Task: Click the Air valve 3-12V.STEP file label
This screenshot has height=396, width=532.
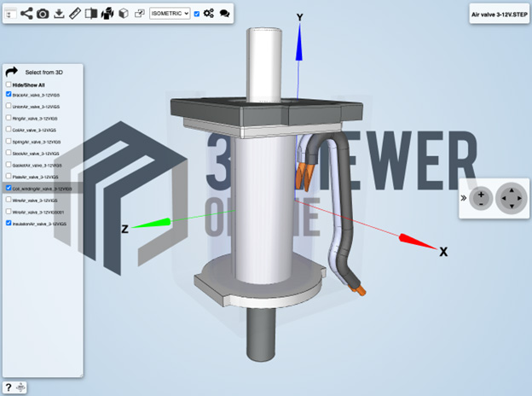Action: coord(499,15)
